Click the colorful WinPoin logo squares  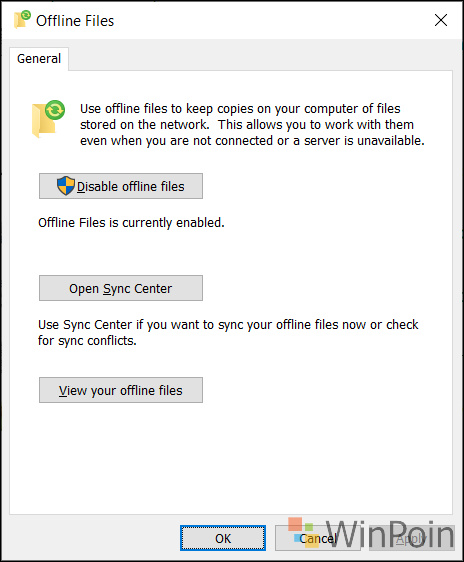301,532
